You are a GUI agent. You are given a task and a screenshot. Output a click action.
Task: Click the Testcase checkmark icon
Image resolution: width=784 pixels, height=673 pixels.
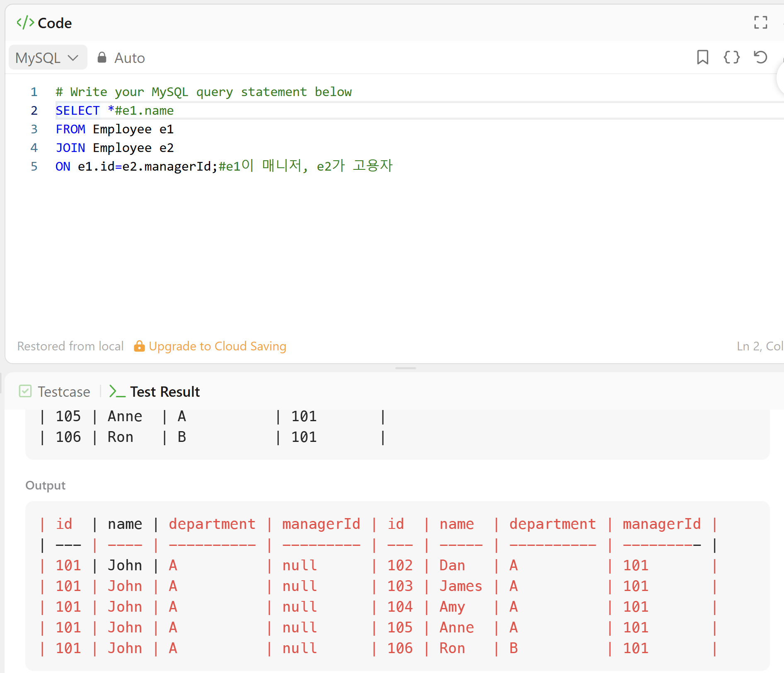25,391
